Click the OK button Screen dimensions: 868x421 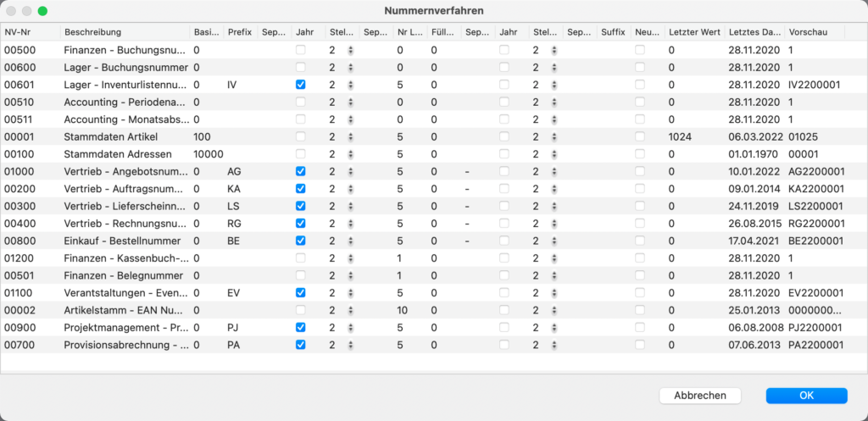tap(806, 396)
